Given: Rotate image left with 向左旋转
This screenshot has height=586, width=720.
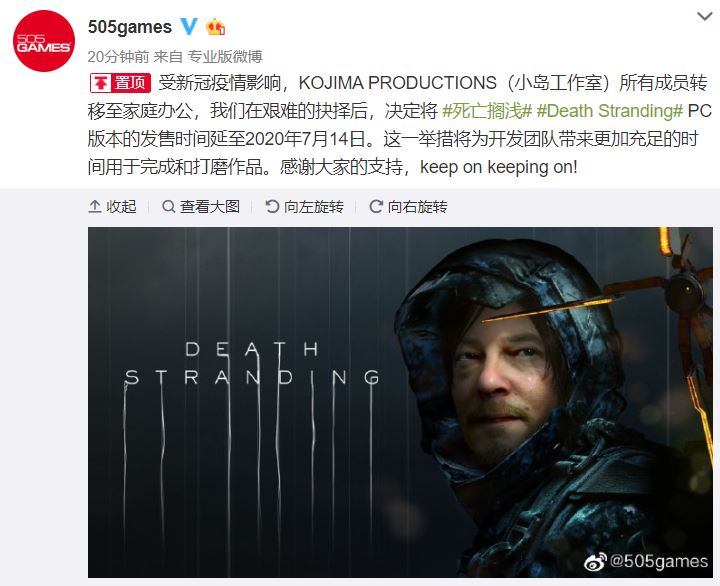Looking at the screenshot, I should click(x=304, y=207).
